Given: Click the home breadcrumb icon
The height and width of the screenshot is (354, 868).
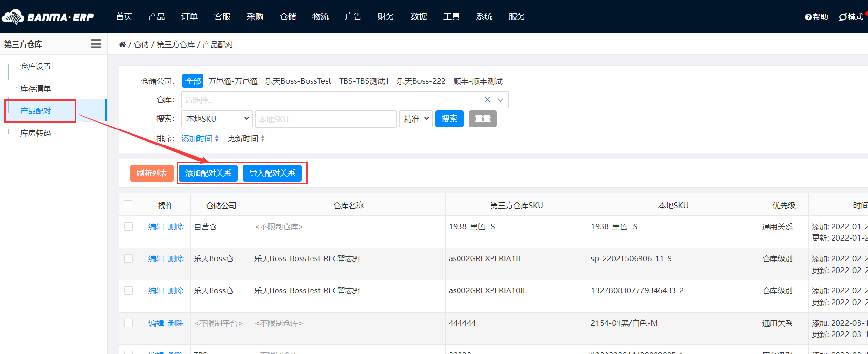Looking at the screenshot, I should pyautogui.click(x=122, y=44).
